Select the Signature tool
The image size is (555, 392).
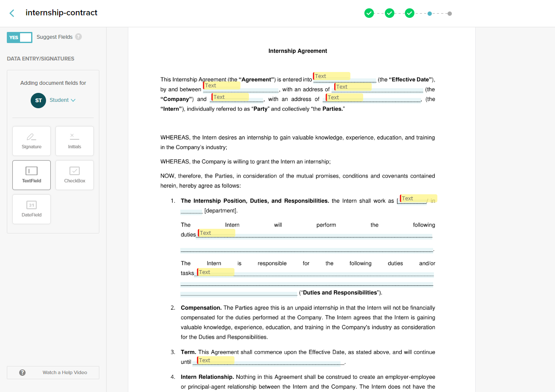tap(31, 141)
